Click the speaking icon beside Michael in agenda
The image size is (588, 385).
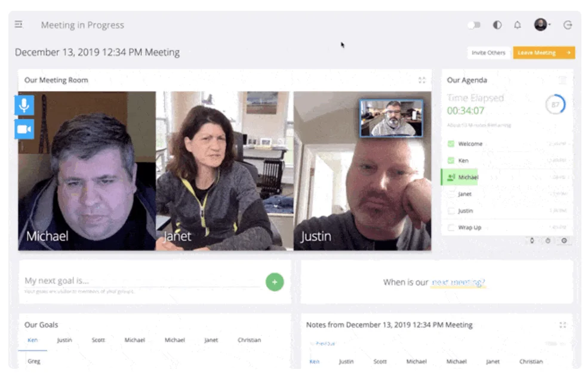[451, 177]
